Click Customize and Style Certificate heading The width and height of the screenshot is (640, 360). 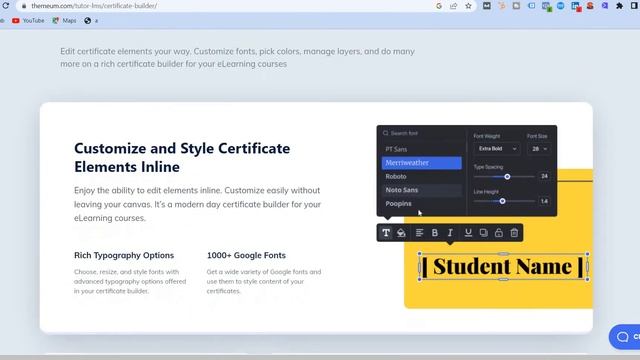tap(182, 158)
